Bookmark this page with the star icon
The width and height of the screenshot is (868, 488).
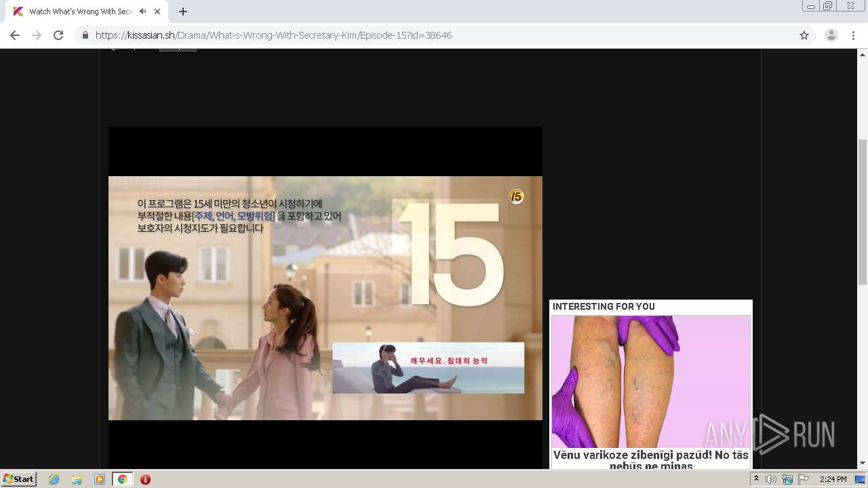click(x=804, y=35)
